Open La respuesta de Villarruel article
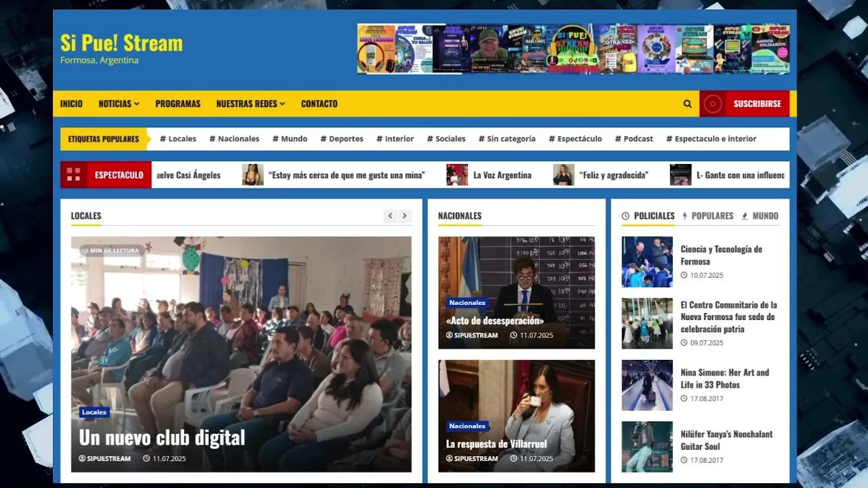Image resolution: width=868 pixels, height=488 pixels. tap(496, 444)
